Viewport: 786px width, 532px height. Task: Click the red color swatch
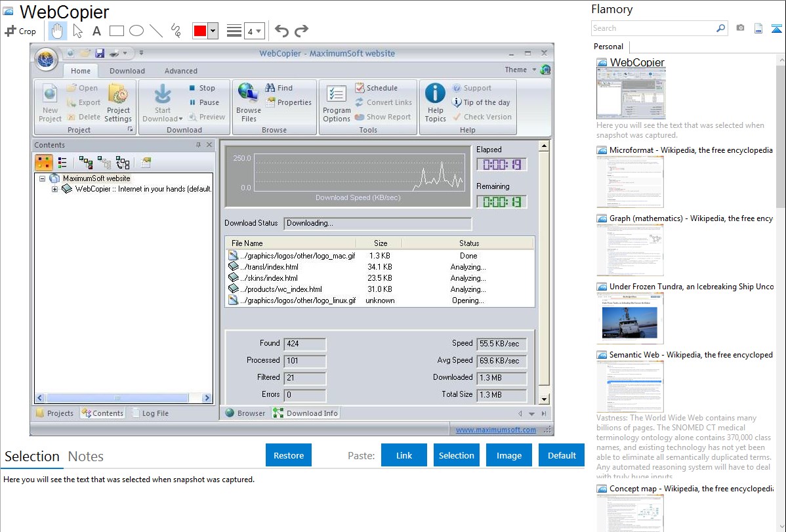(199, 31)
